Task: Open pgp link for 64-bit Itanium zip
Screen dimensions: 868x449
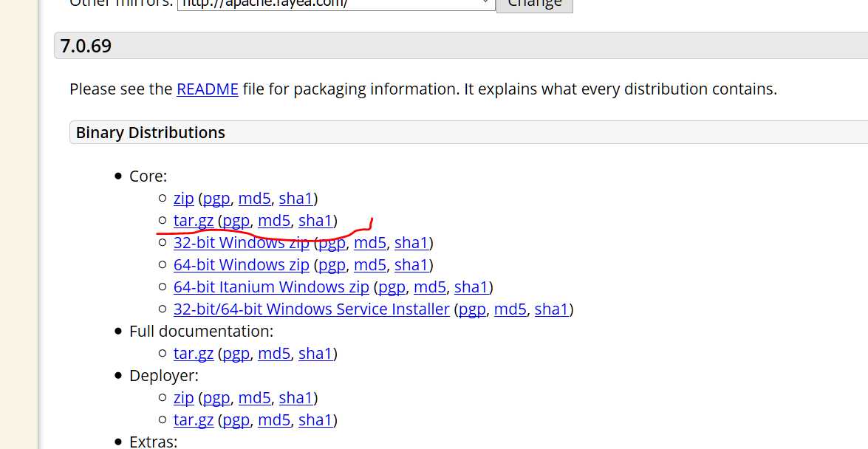Action: (x=392, y=287)
